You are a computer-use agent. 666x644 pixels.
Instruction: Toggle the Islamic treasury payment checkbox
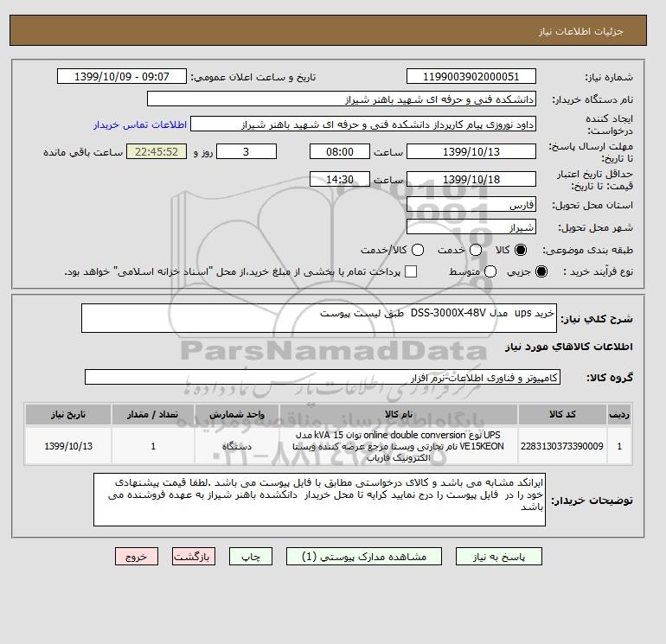411,271
